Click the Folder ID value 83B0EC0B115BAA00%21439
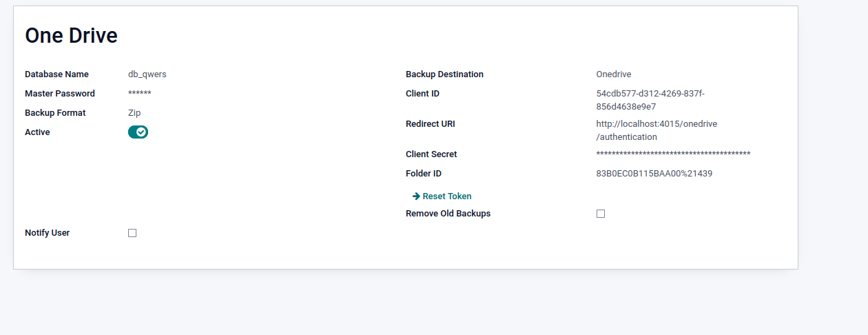Image resolution: width=868 pixels, height=335 pixels. [654, 174]
